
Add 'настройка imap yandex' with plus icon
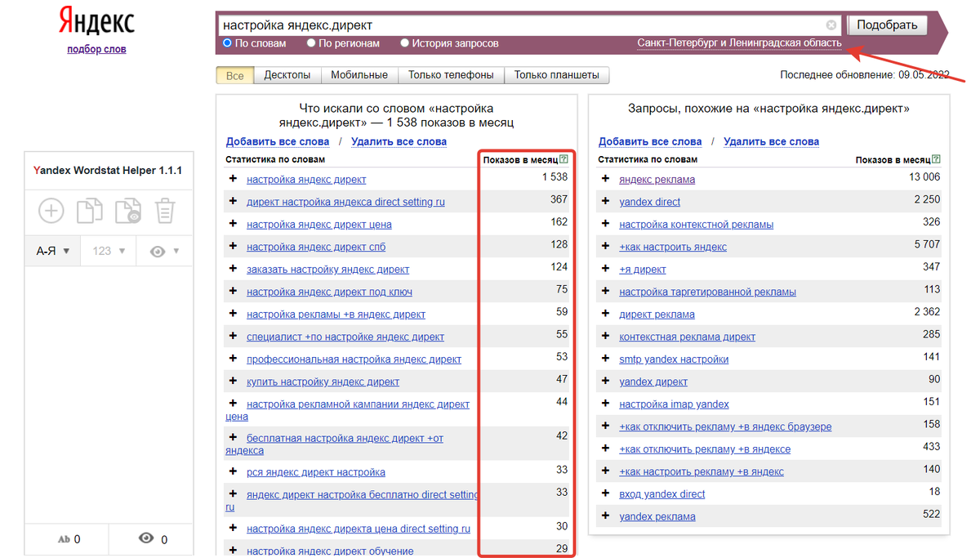click(x=605, y=403)
